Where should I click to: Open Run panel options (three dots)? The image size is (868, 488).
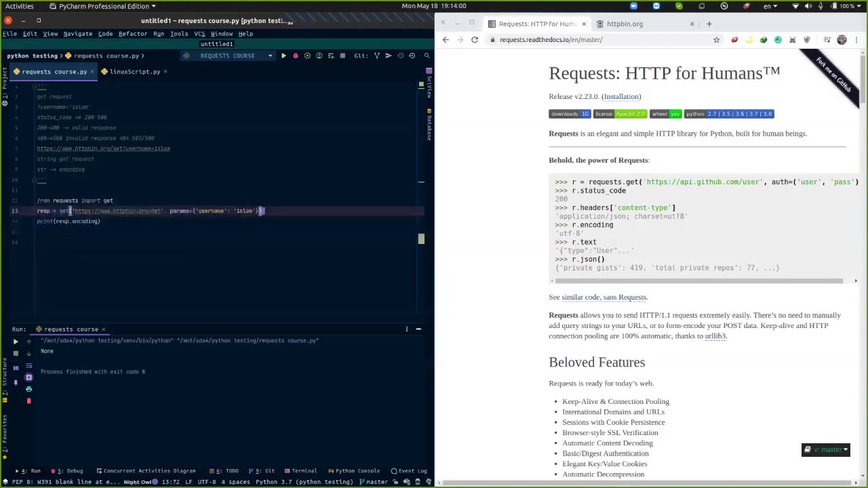[407, 329]
